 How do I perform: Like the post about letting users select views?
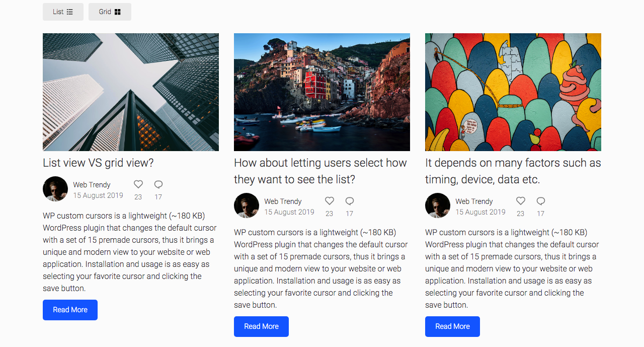point(329,200)
